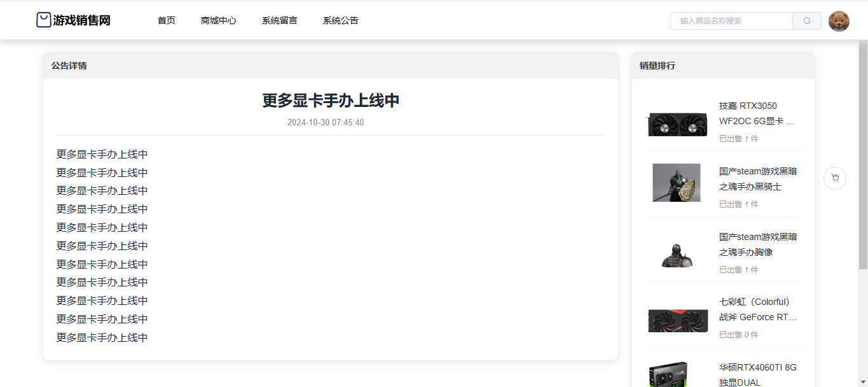Click 已出售 1 件 under 黑骑士 figure
Image resolution: width=868 pixels, height=387 pixels.
(739, 204)
